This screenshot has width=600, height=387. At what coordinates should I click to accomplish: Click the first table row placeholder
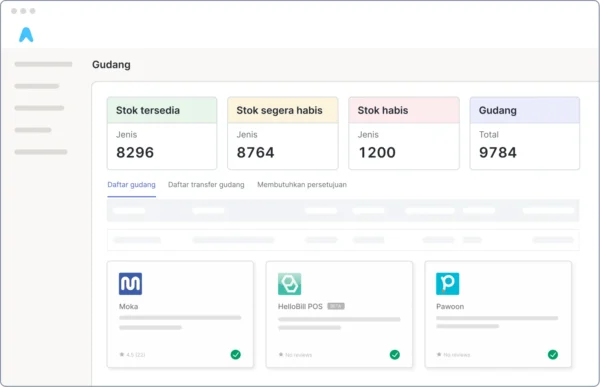343,240
